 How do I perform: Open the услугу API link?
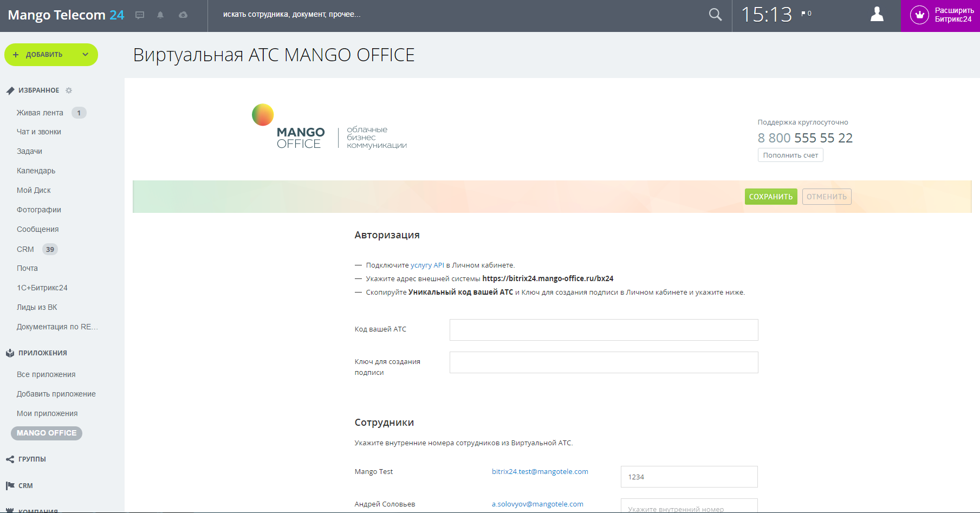coord(426,265)
